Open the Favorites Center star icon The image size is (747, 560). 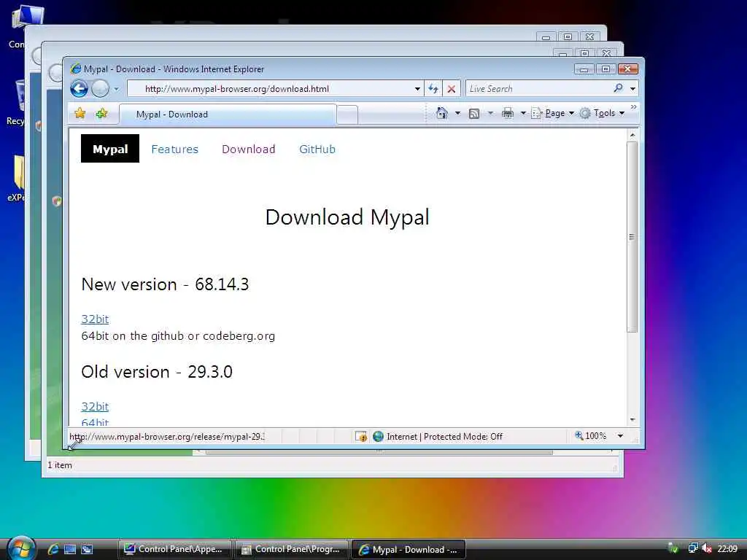pos(80,113)
